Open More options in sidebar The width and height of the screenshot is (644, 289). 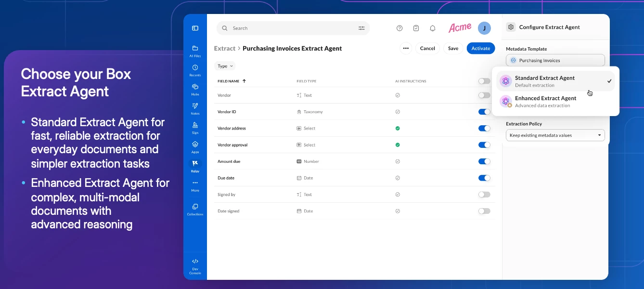click(195, 185)
